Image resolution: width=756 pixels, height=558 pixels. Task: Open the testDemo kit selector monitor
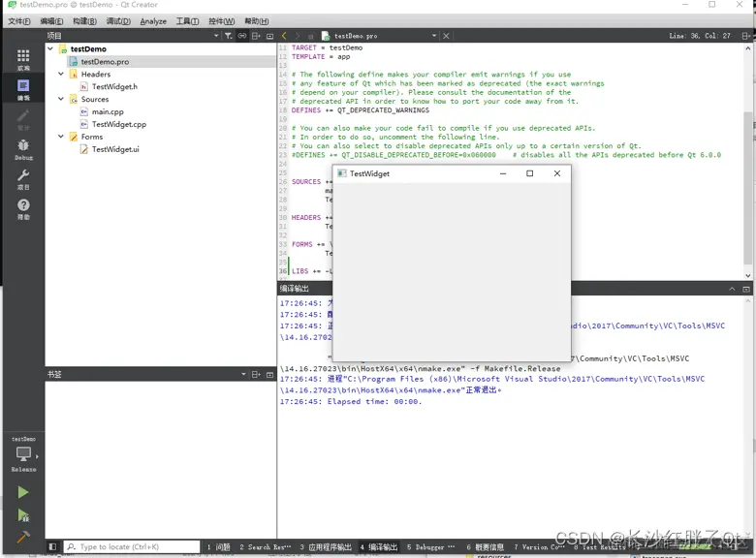pyautogui.click(x=23, y=455)
